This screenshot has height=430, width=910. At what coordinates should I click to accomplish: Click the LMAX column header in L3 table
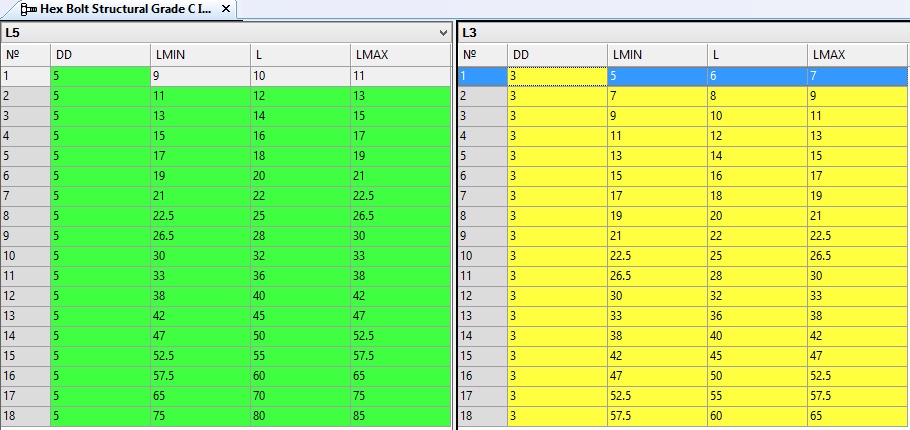[x=857, y=54]
